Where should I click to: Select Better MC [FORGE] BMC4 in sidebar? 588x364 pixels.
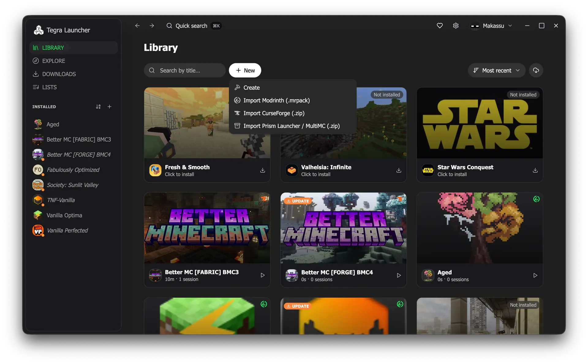[73, 155]
